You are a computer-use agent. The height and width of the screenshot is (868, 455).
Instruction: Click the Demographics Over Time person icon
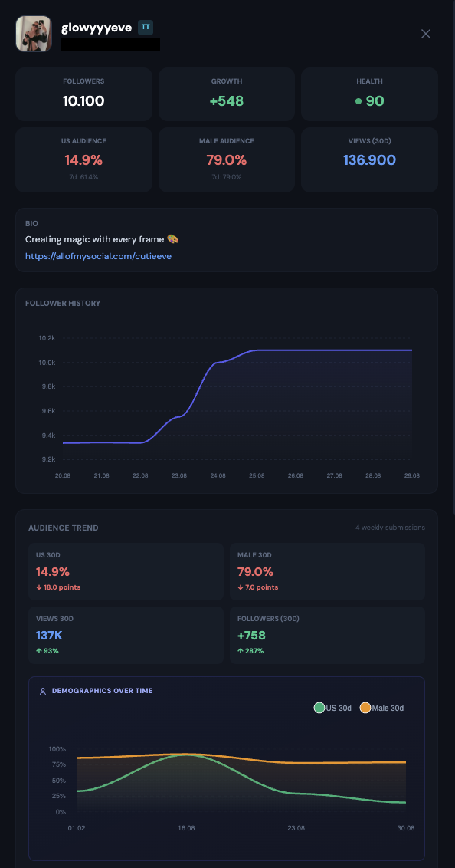coord(43,691)
